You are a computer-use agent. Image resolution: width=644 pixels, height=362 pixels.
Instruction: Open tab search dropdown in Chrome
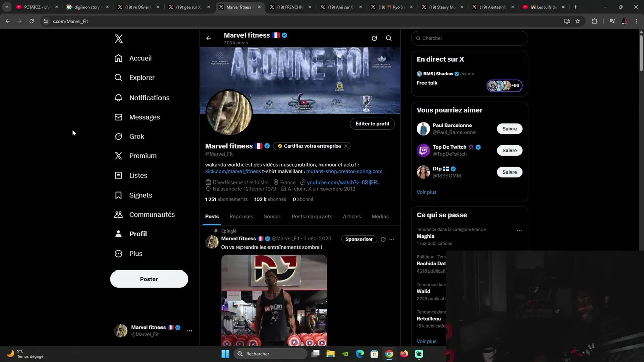(7, 7)
